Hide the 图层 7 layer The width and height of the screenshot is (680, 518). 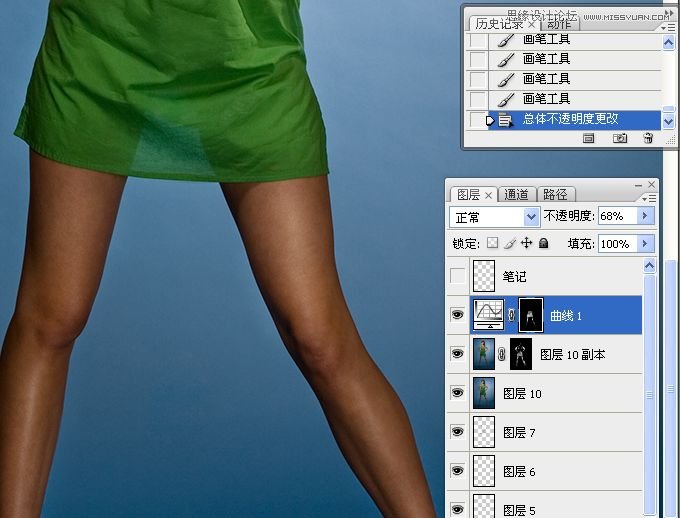pyautogui.click(x=458, y=432)
